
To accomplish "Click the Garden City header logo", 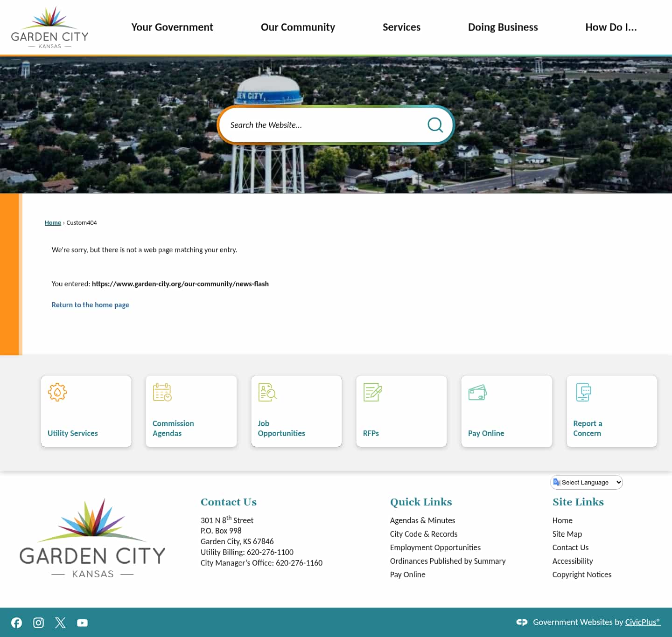I will click(x=49, y=27).
